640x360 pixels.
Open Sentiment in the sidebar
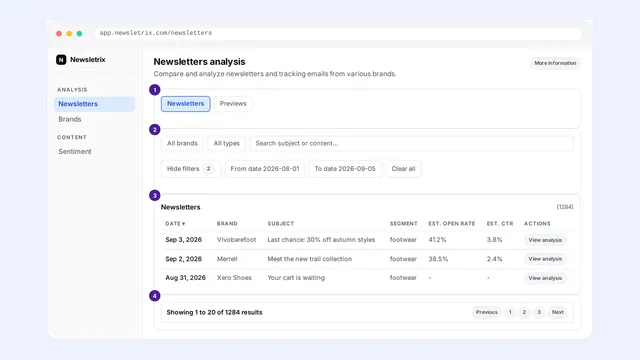(75, 151)
